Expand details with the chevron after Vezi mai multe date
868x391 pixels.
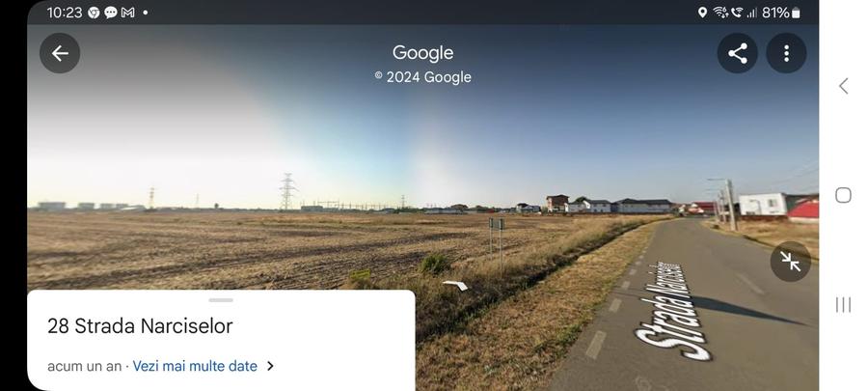click(270, 366)
